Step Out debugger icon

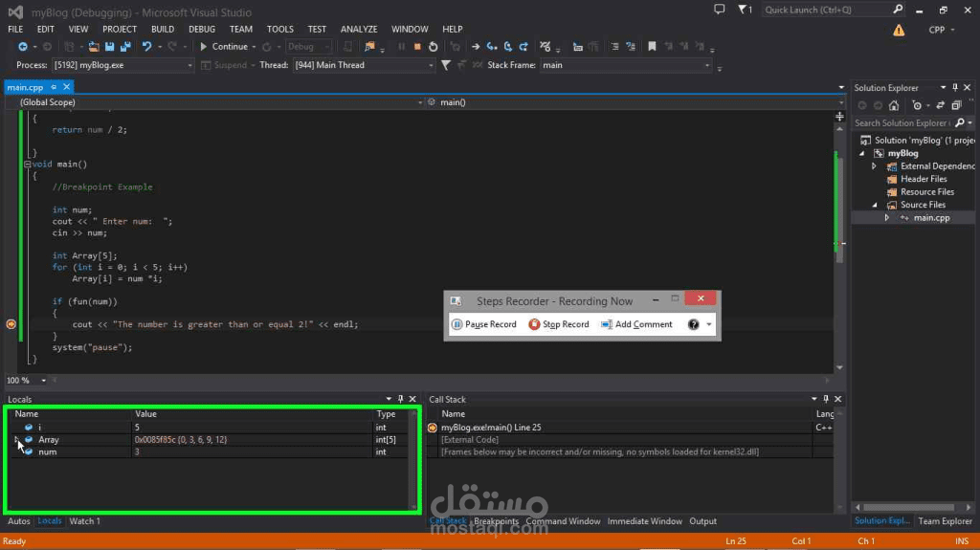tap(523, 47)
